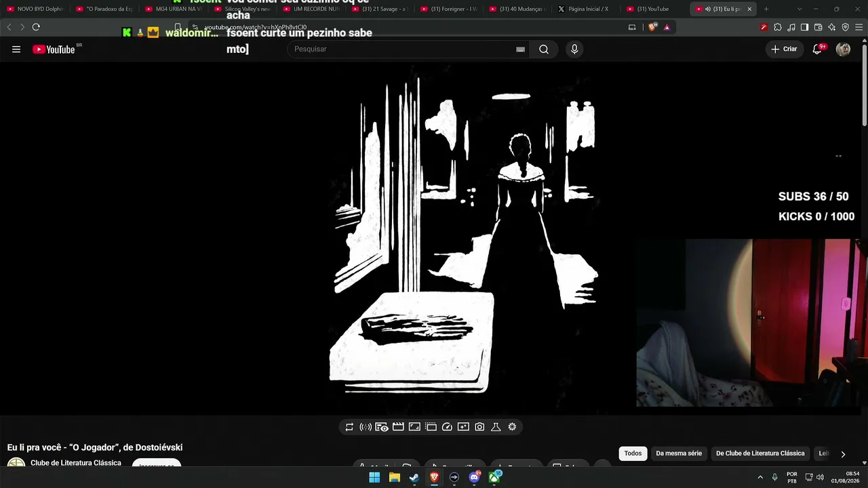868x488 pixels.
Task: Open the Brave main menu button
Action: [x=859, y=27]
